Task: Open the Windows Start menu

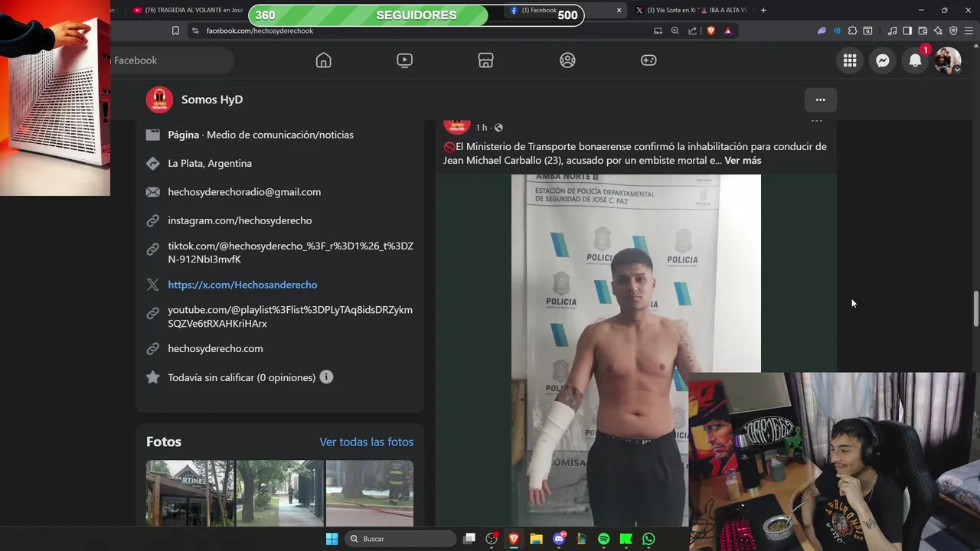Action: point(332,539)
